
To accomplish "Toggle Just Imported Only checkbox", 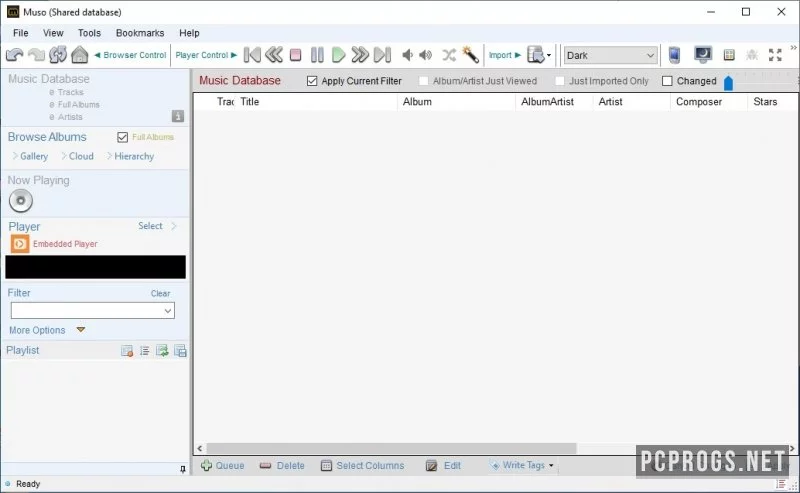I will [560, 81].
